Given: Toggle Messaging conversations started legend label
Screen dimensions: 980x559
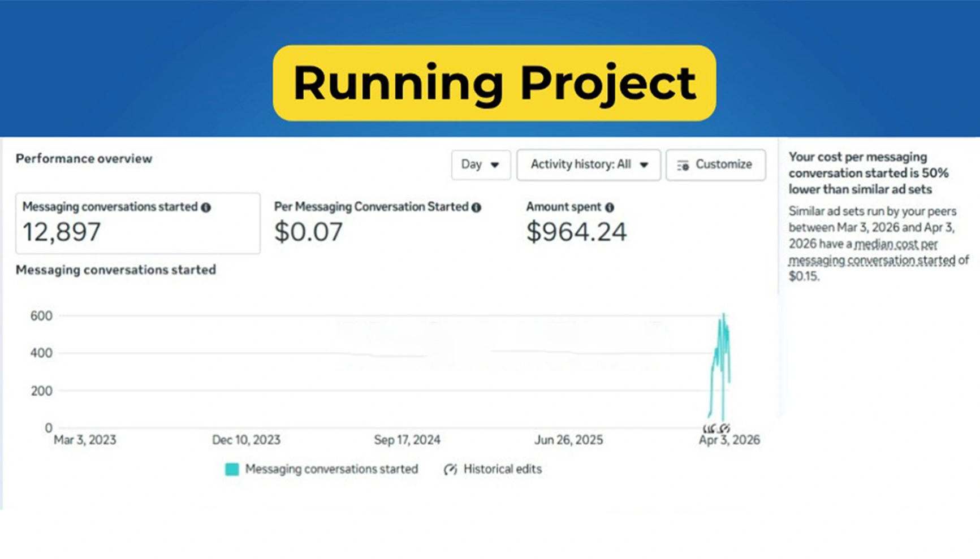Looking at the screenshot, I should 331,469.
